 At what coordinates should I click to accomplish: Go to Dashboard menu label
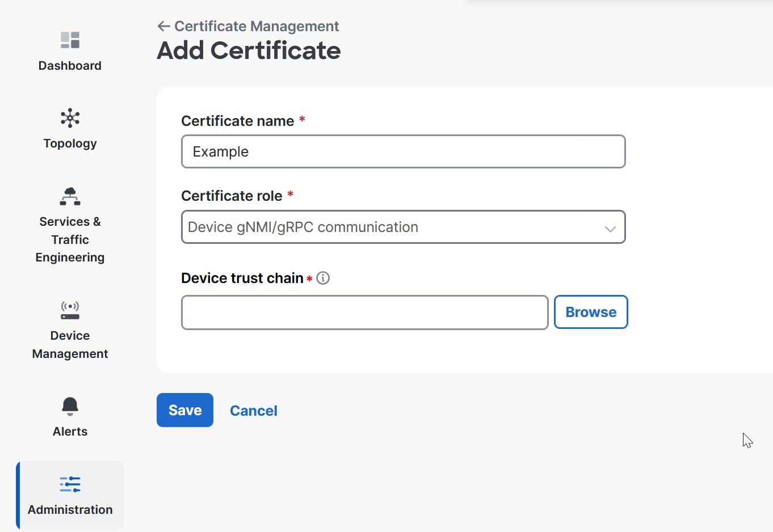[70, 66]
